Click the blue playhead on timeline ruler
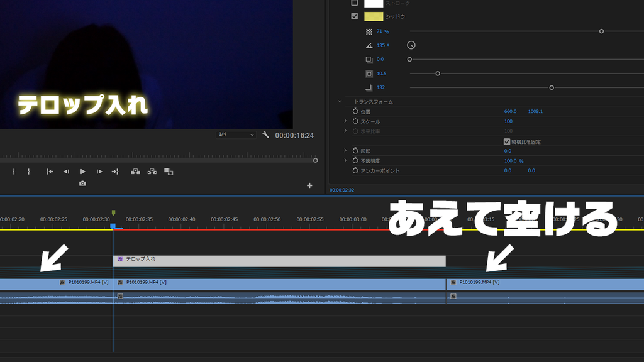Image resolution: width=644 pixels, height=362 pixels. (x=113, y=226)
